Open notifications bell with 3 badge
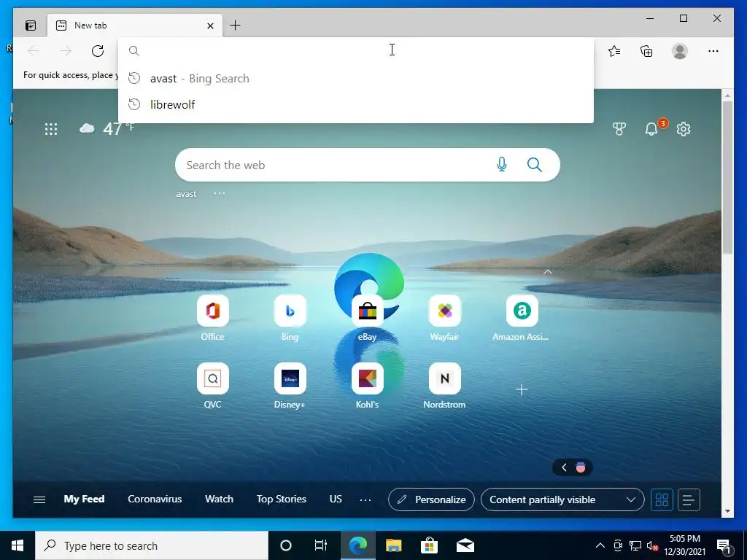This screenshot has height=560, width=747. 654,128
